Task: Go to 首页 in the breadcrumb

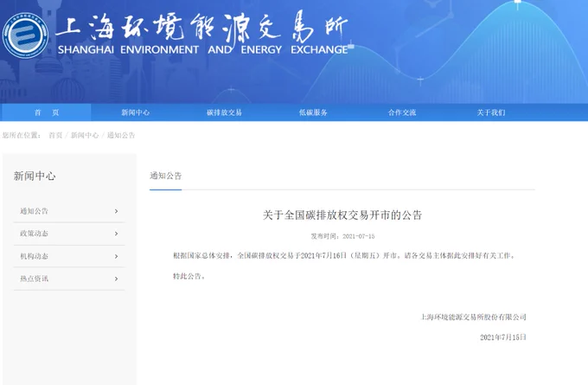Action: (x=55, y=135)
